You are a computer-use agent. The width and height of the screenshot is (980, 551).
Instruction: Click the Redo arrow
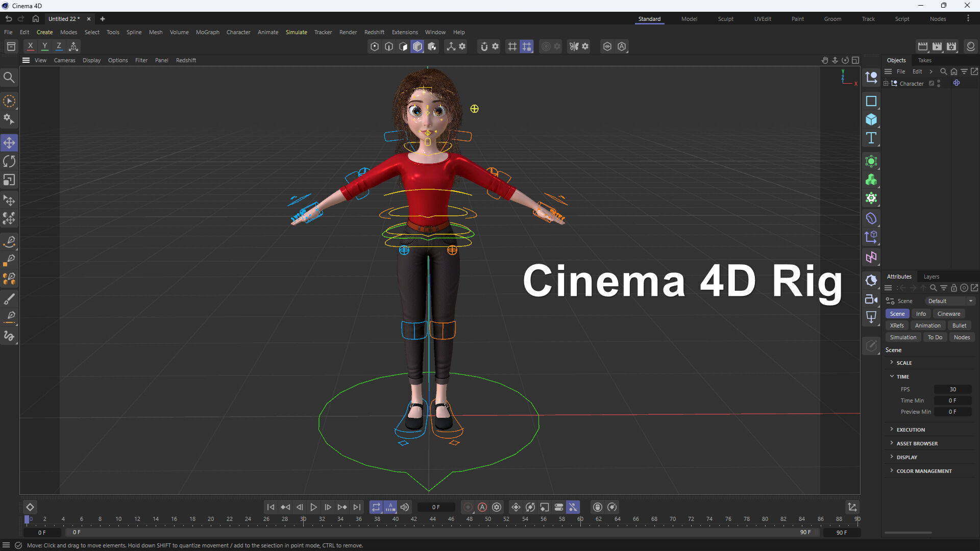pos(21,19)
